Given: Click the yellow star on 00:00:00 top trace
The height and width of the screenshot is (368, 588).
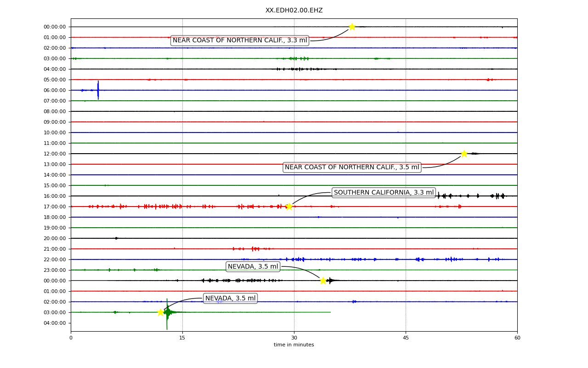Looking at the screenshot, I should pyautogui.click(x=352, y=27).
